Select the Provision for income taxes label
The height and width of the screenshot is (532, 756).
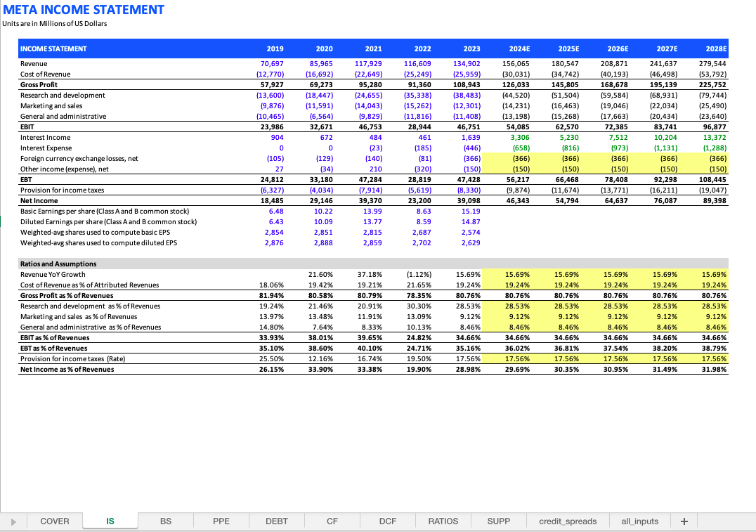63,190
